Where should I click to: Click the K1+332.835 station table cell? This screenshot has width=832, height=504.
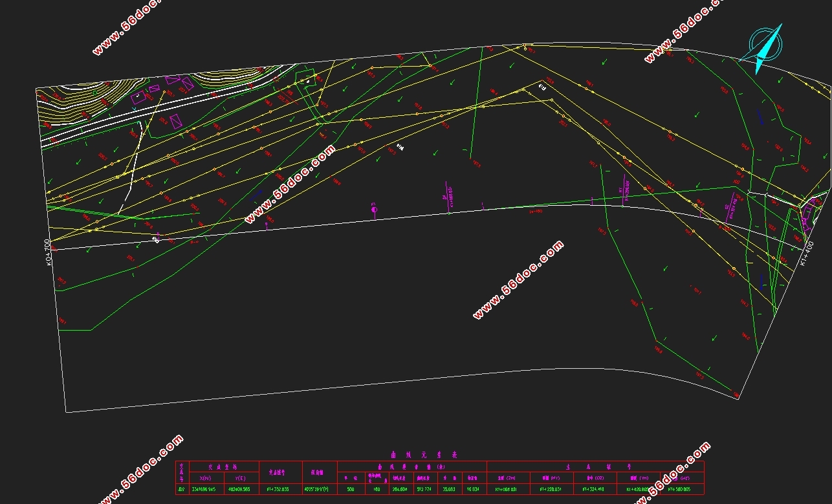click(280, 490)
